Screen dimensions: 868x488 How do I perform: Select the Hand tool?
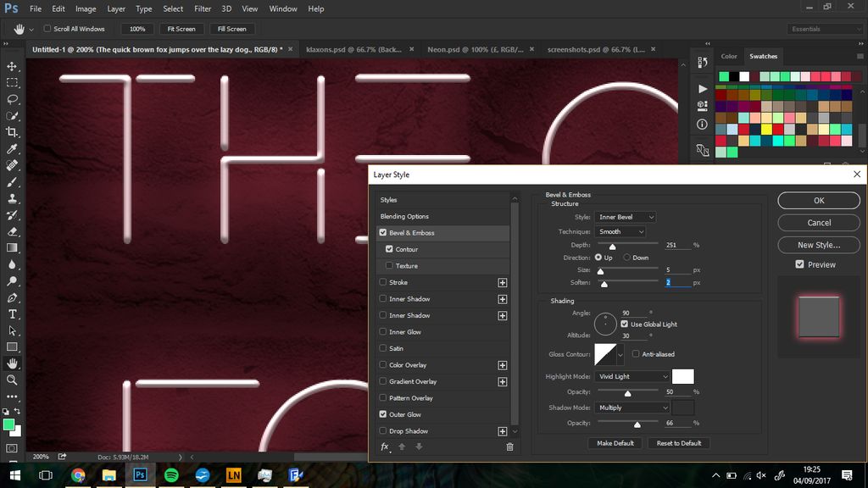pyautogui.click(x=12, y=363)
